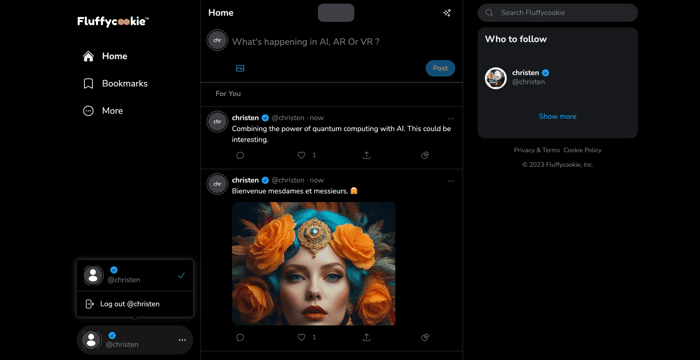Open the woman with orange flowers image
The height and width of the screenshot is (360, 700).
tap(313, 264)
